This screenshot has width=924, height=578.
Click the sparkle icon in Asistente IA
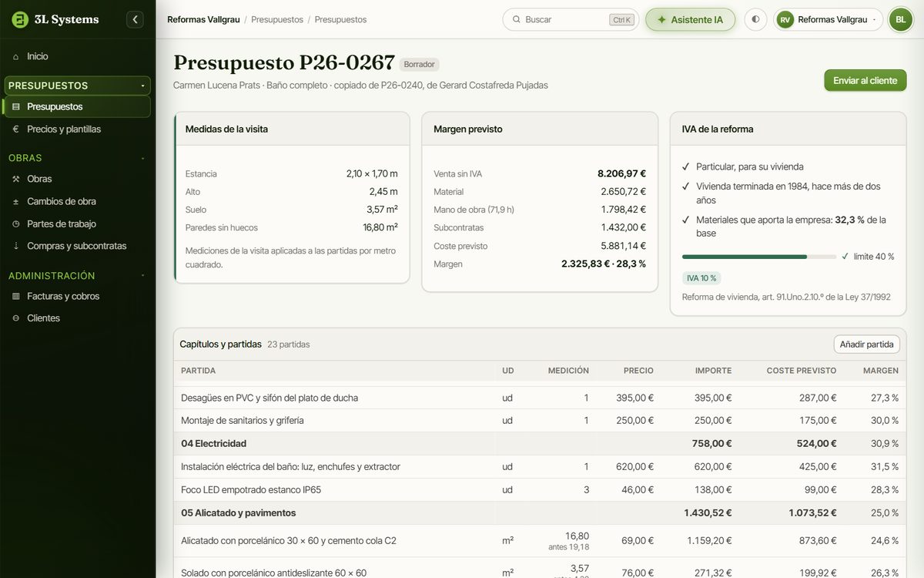pos(661,19)
